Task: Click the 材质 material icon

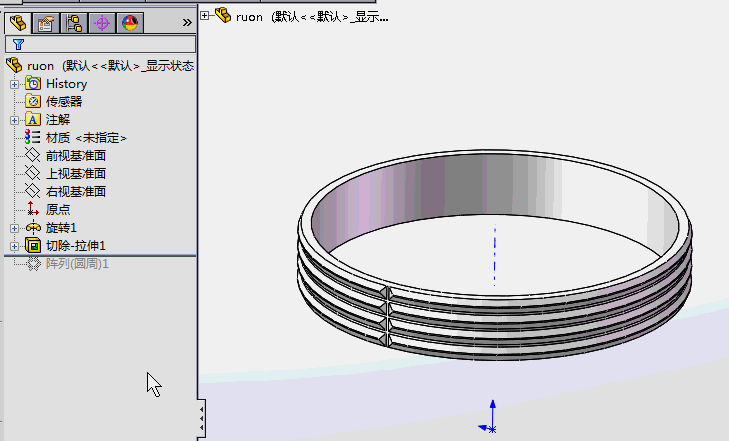Action: (33, 137)
